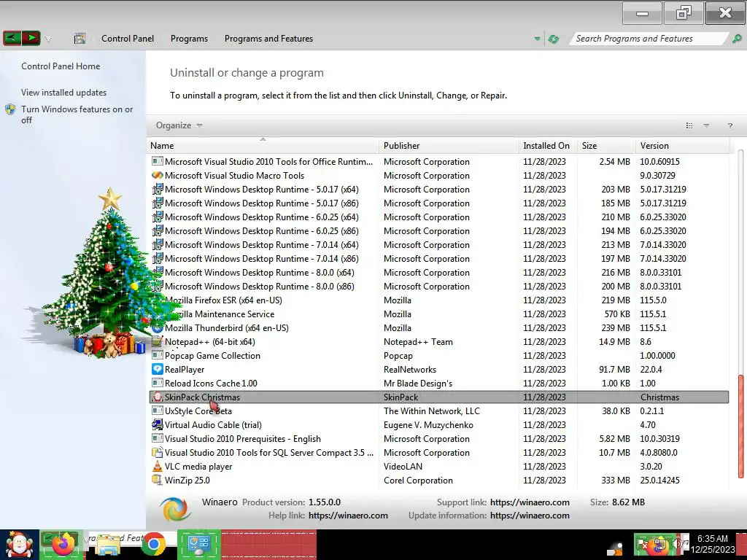Image resolution: width=747 pixels, height=560 pixels.
Task: Open winaero.com Update information link
Action: [x=530, y=516]
